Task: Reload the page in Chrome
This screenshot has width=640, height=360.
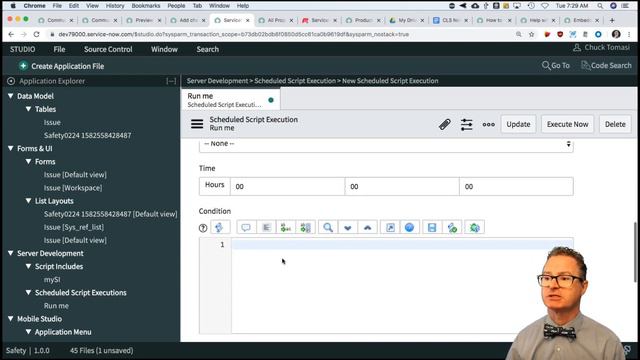Action: pyautogui.click(x=36, y=34)
